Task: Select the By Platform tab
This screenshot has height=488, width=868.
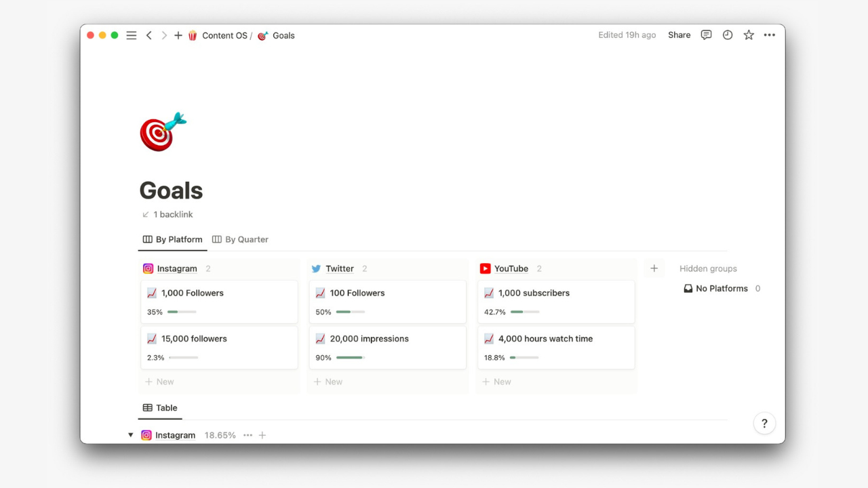Action: coord(173,239)
